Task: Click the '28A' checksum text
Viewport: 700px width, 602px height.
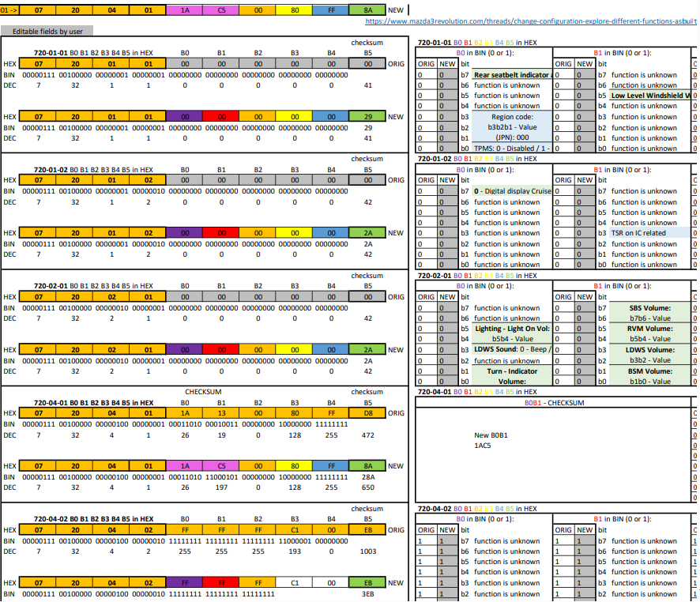Action: click(x=367, y=477)
